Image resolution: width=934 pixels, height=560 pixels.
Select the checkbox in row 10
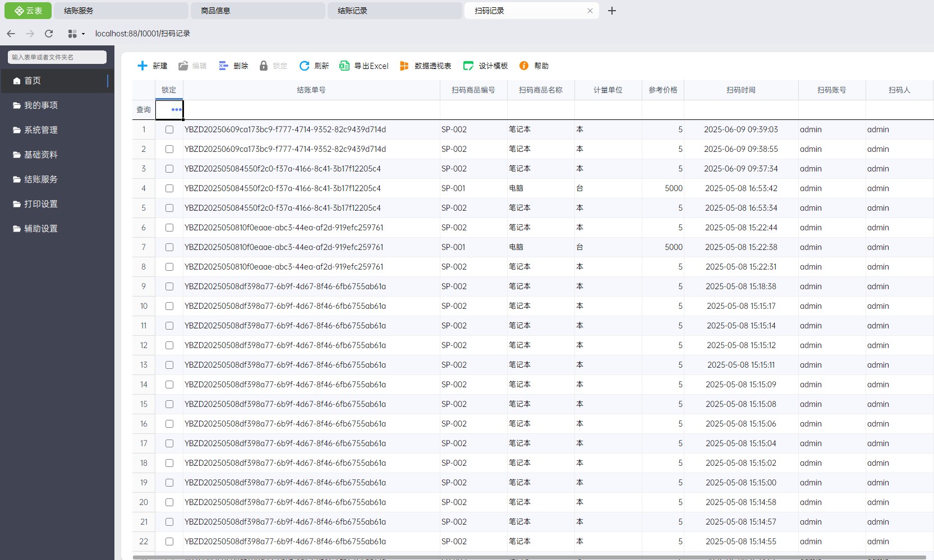[169, 306]
